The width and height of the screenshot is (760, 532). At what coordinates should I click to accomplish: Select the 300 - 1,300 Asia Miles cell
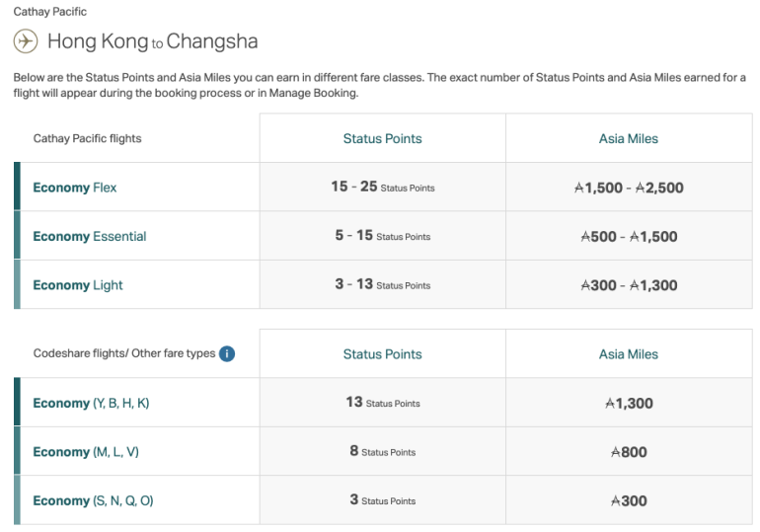[x=628, y=285]
